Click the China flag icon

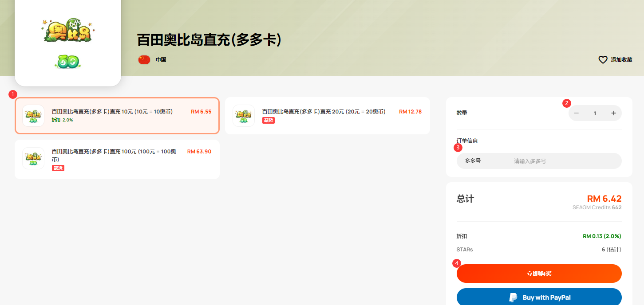tap(144, 60)
